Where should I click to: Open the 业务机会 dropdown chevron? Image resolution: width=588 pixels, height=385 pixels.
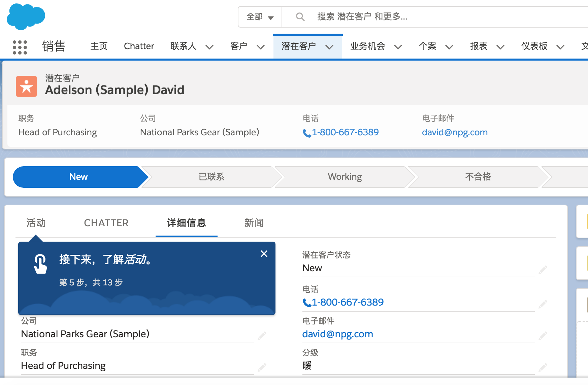click(398, 47)
